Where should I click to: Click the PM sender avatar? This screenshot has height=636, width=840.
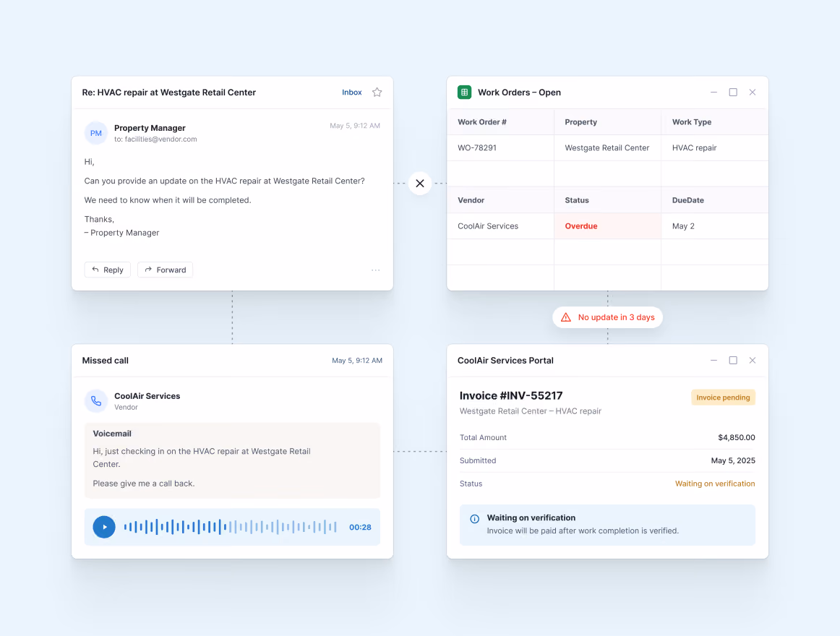96,133
